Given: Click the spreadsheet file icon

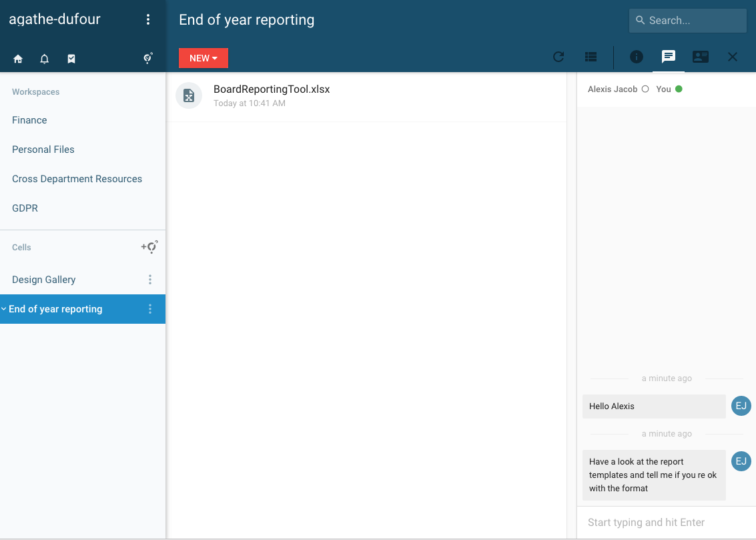Looking at the screenshot, I should 189,95.
